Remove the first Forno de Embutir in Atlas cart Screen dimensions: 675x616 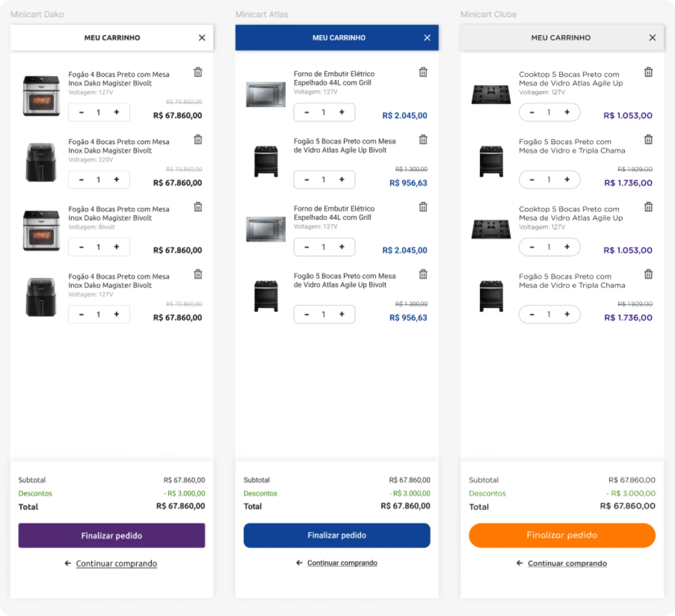pyautogui.click(x=423, y=72)
